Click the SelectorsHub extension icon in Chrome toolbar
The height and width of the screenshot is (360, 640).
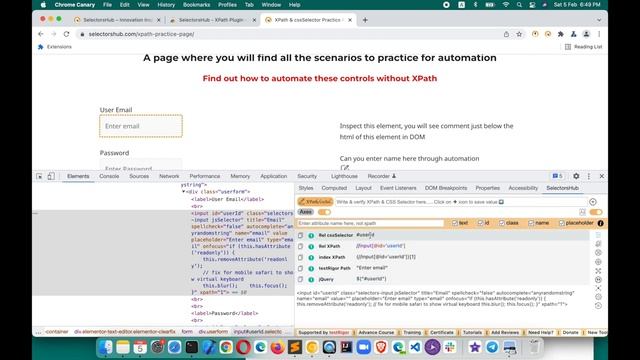pyautogui.click(x=548, y=34)
